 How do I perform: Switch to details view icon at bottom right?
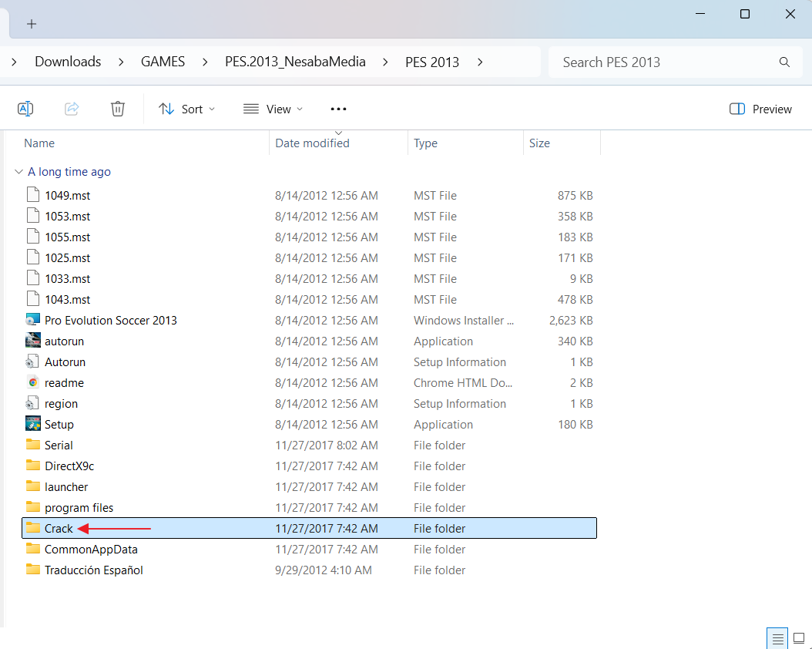778,639
